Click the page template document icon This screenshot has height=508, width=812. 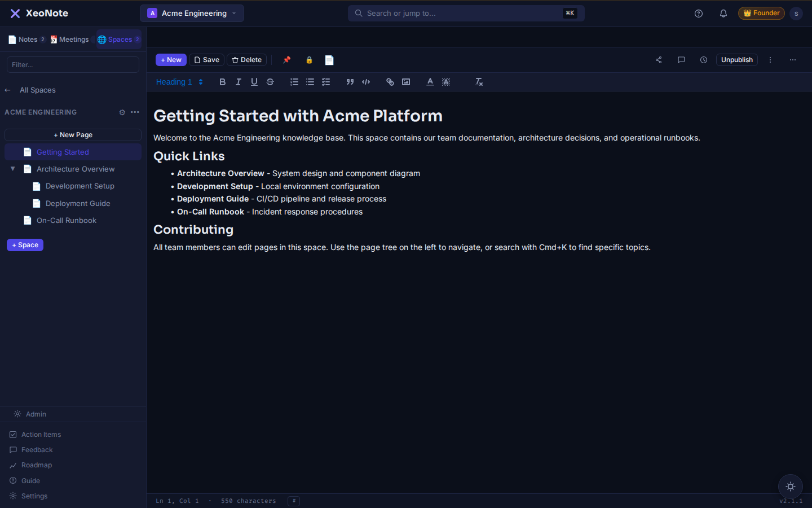pyautogui.click(x=329, y=60)
